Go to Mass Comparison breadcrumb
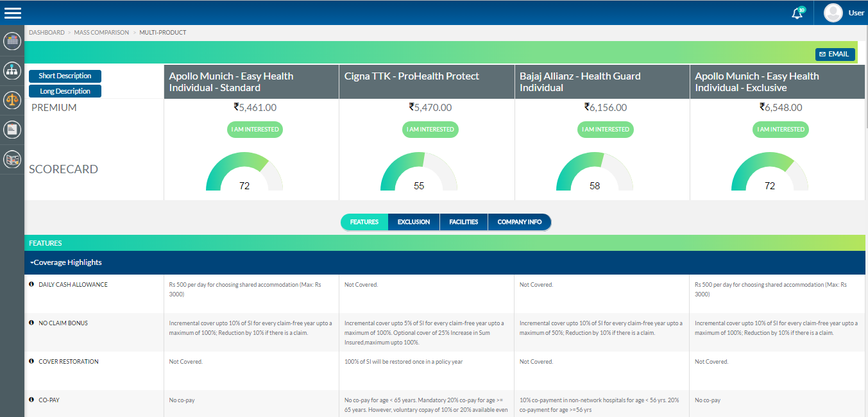Image resolution: width=868 pixels, height=417 pixels. click(101, 32)
